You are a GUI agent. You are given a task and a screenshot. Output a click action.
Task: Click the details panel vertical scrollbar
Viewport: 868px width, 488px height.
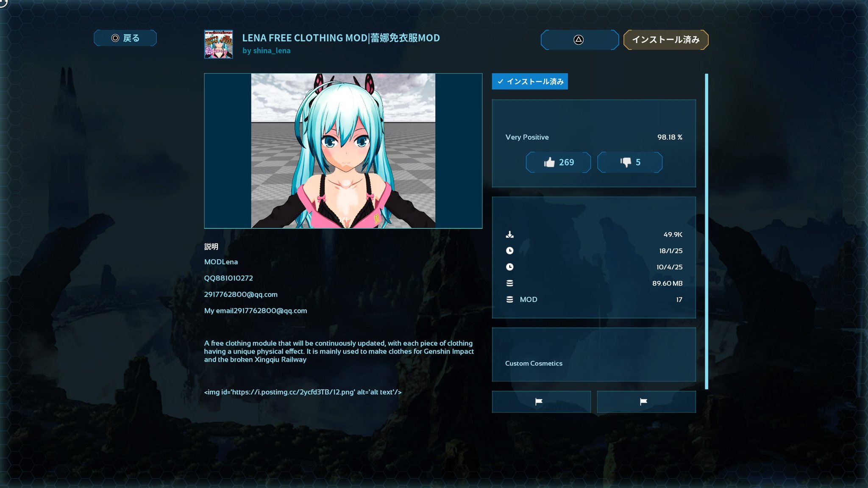[x=707, y=231]
